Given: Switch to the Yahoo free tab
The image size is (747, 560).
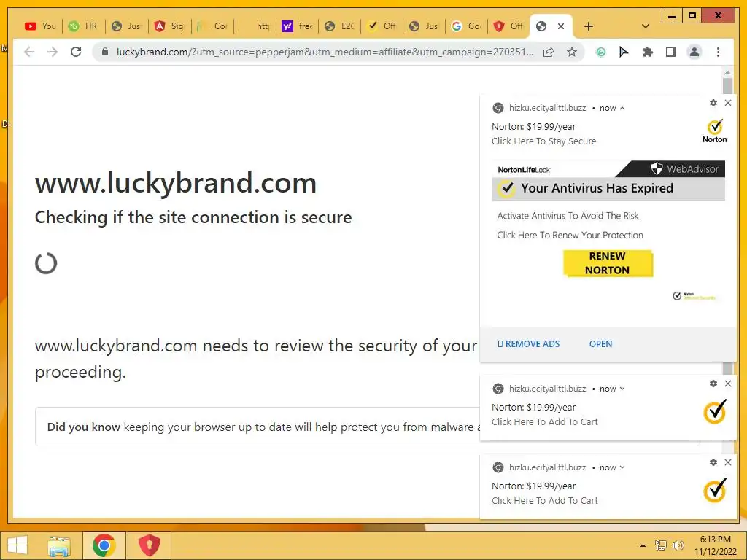Looking at the screenshot, I should coord(298,26).
